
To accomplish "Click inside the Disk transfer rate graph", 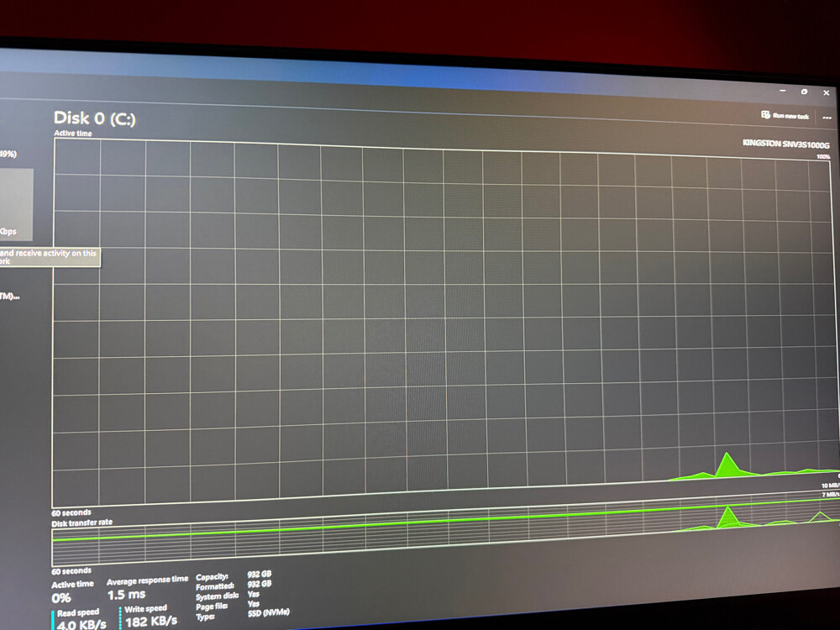I will pos(444,530).
